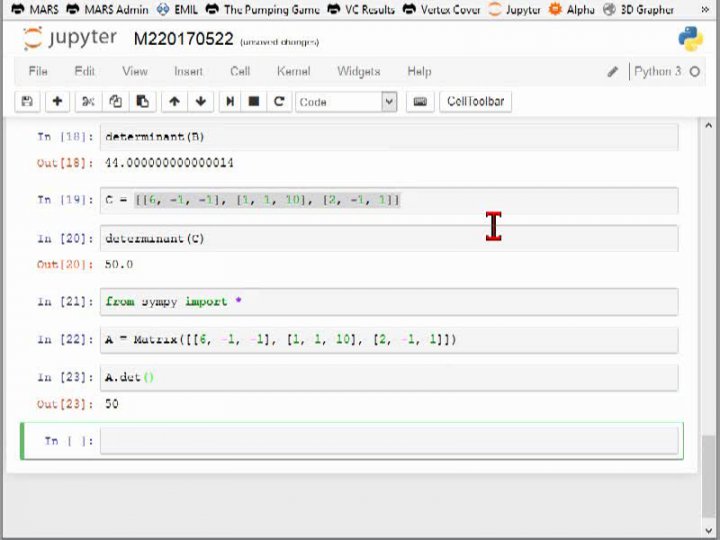This screenshot has width=720, height=540.
Task: Show more bookmarks chevron
Action: [x=705, y=9]
